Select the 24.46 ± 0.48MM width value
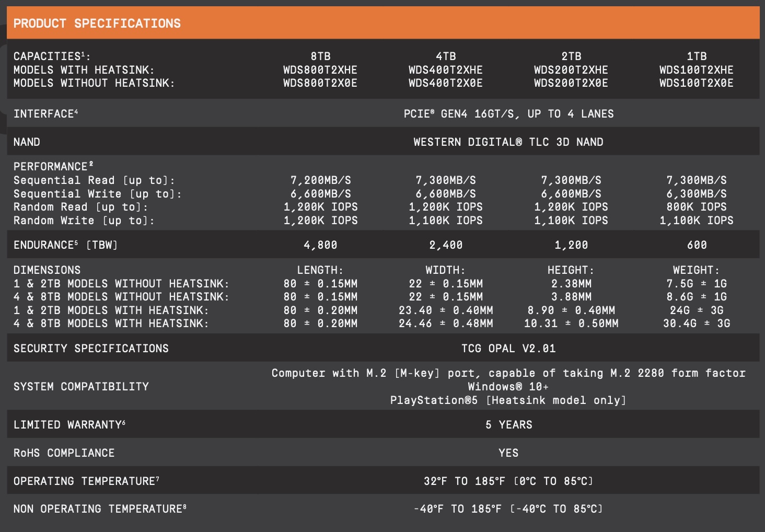765x532 pixels. pyautogui.click(x=446, y=323)
